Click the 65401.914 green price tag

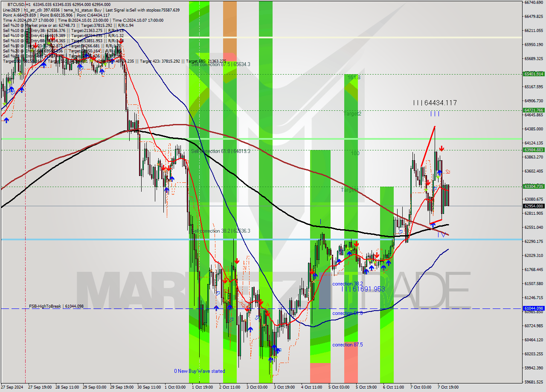click(534, 74)
